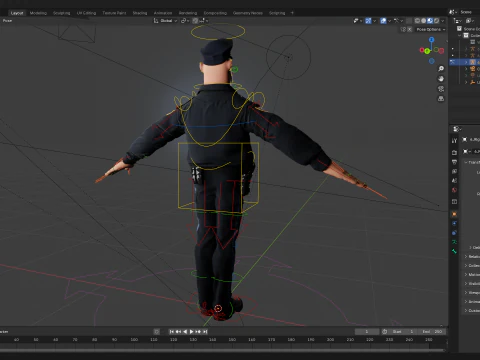Open the Global orientation dropdown
The image size is (480, 360).
(165, 21)
